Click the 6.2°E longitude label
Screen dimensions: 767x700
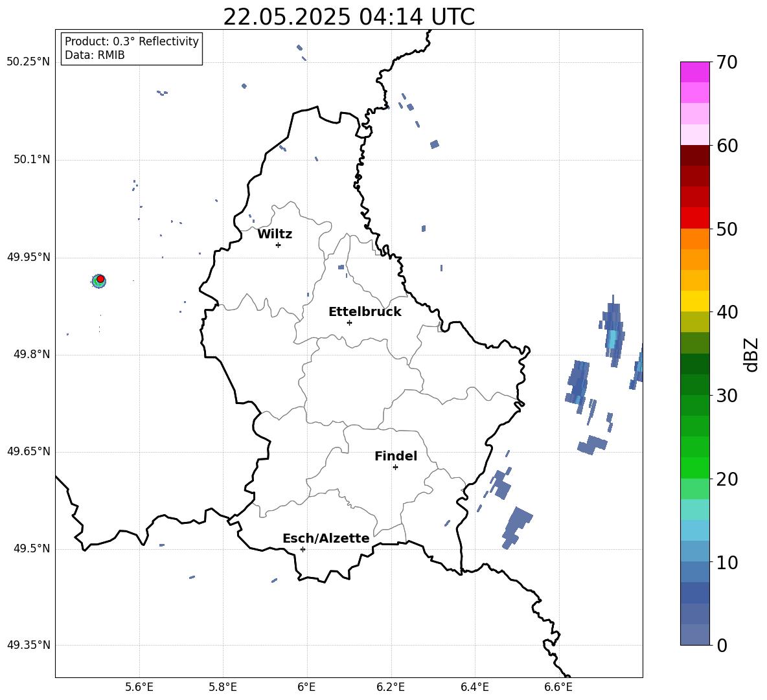point(391,687)
